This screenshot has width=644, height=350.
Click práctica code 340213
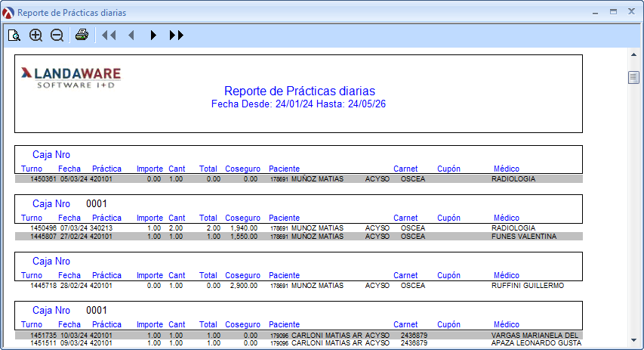(x=101, y=228)
